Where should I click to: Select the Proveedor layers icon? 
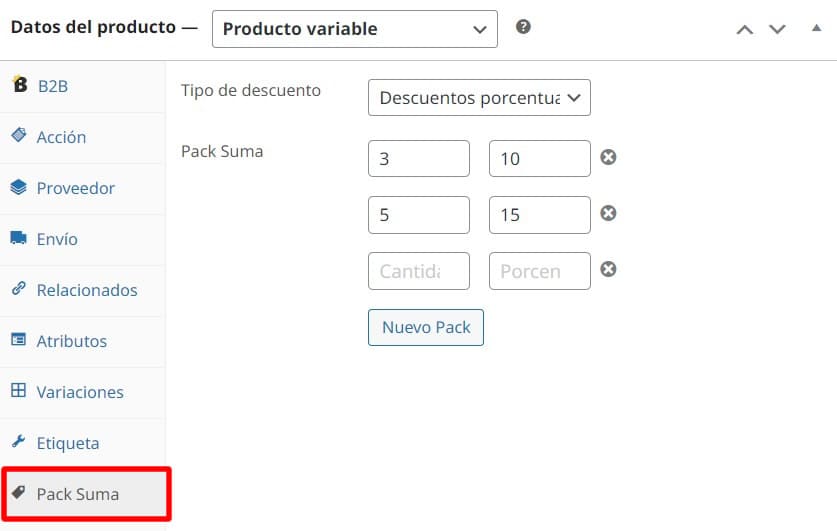pyautogui.click(x=19, y=187)
